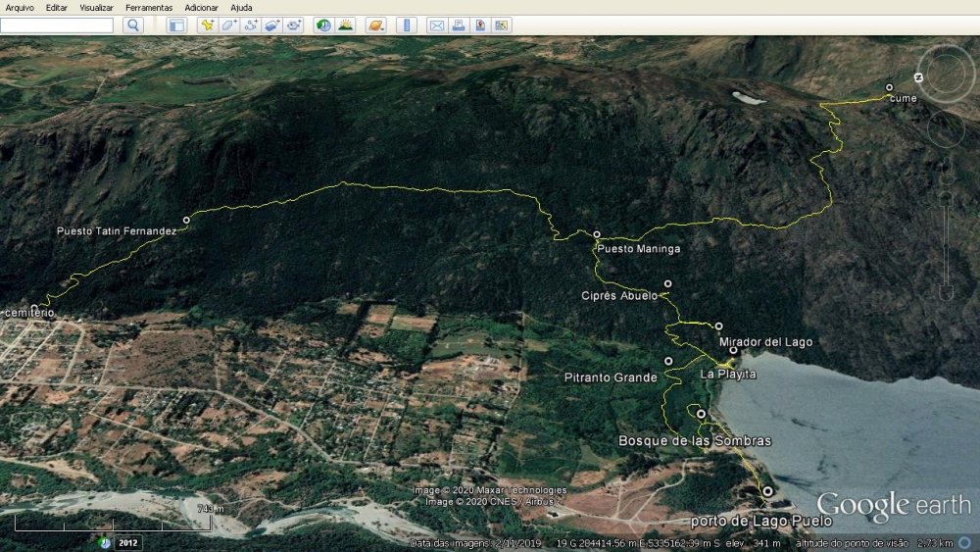Toggle sunlight across the landscape

click(345, 25)
